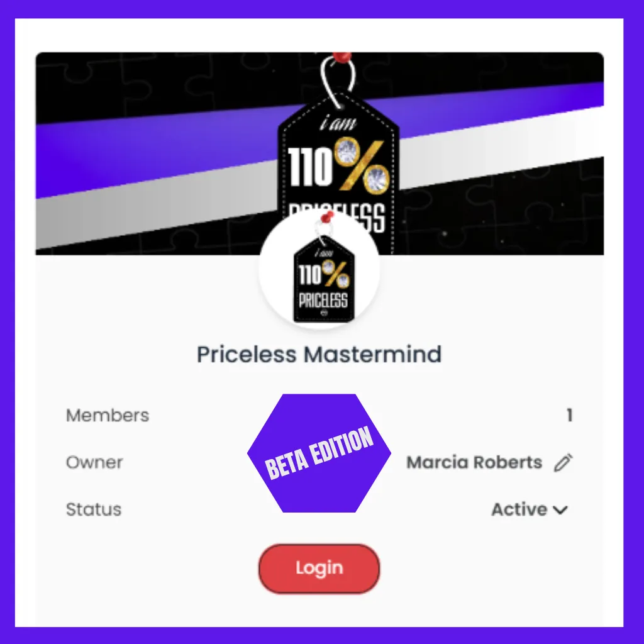Viewport: 644px width, 644px height.
Task: Click the Members label
Action: (x=108, y=415)
